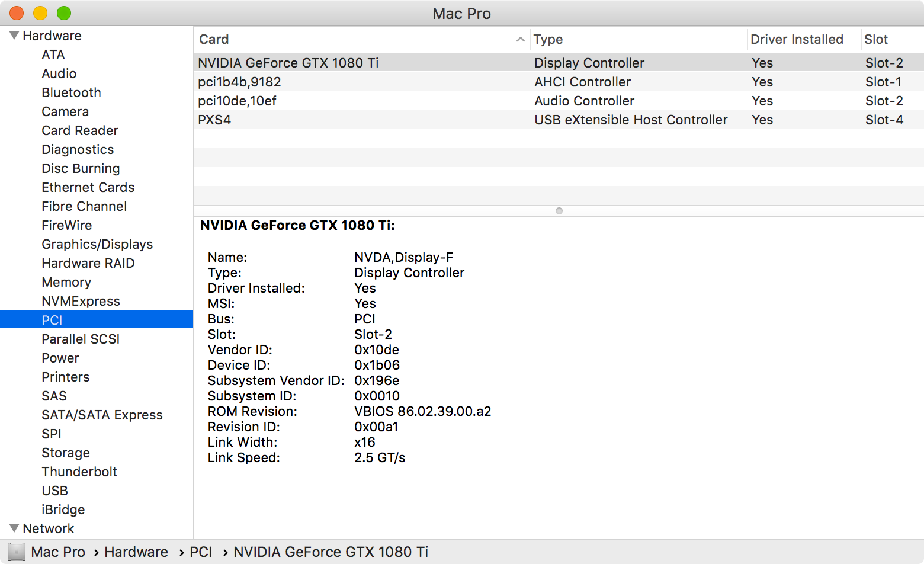Select the PXS4 card row
The image size is (924, 564).
(x=559, y=120)
